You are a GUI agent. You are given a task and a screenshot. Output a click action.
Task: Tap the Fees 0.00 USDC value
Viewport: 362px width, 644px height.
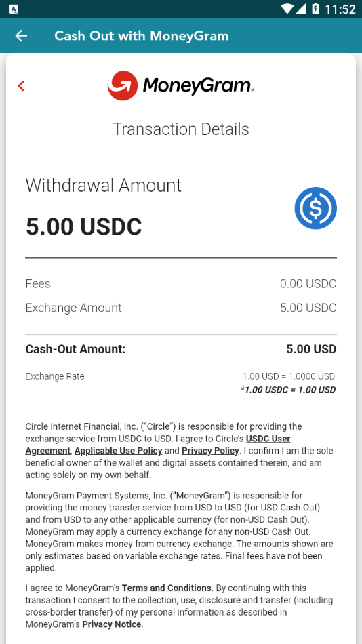click(x=308, y=284)
